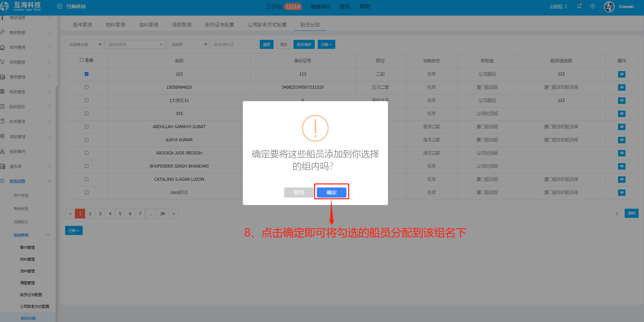Screen dimensions: 644x322
Task: Check the checkbox for AROCKIA JUDE BRIJESH
Action: (x=86, y=153)
